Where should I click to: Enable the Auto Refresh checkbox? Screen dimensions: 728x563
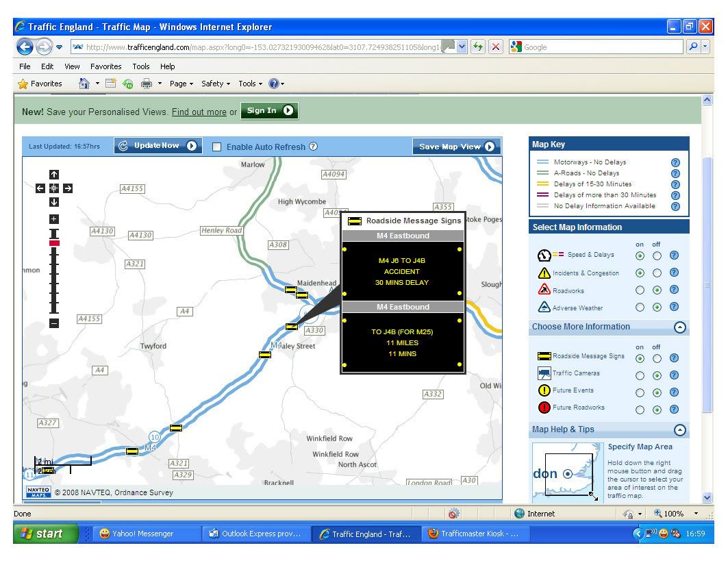point(216,147)
